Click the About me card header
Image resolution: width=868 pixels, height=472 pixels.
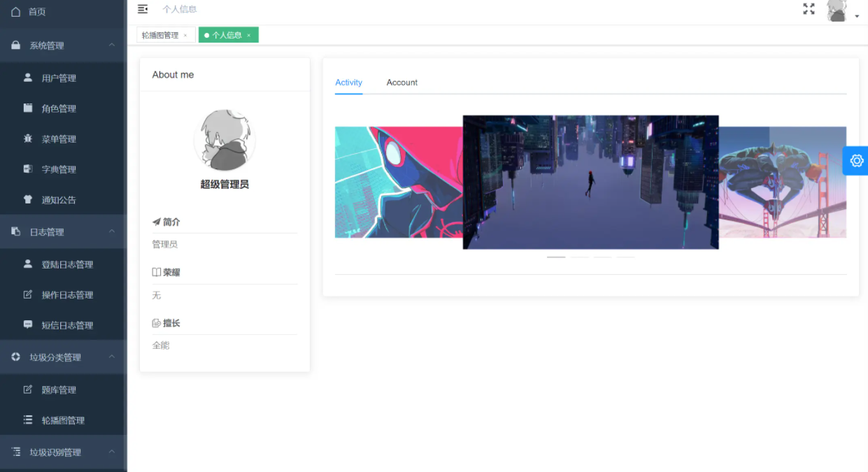click(x=225, y=75)
